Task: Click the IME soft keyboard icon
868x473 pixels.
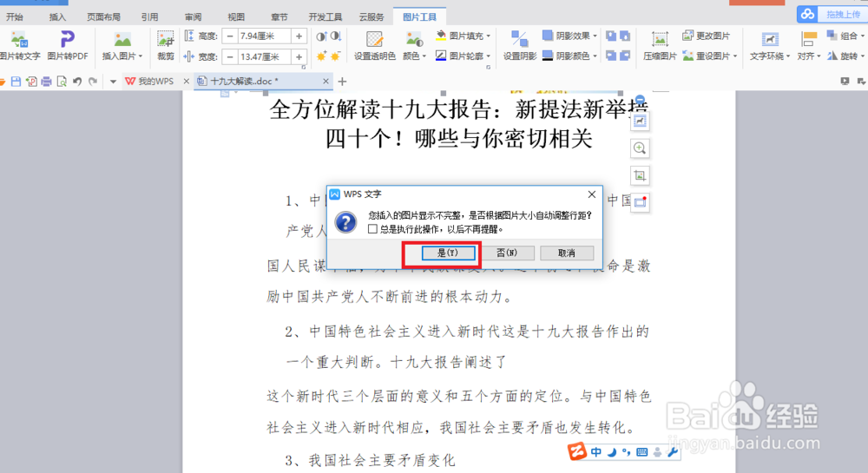Action: pos(641,452)
